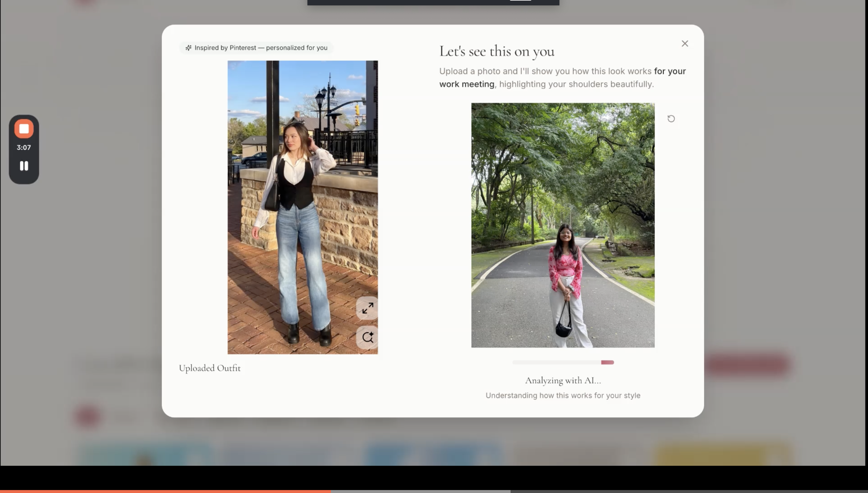Close the try-on dialog
868x493 pixels.
(685, 44)
